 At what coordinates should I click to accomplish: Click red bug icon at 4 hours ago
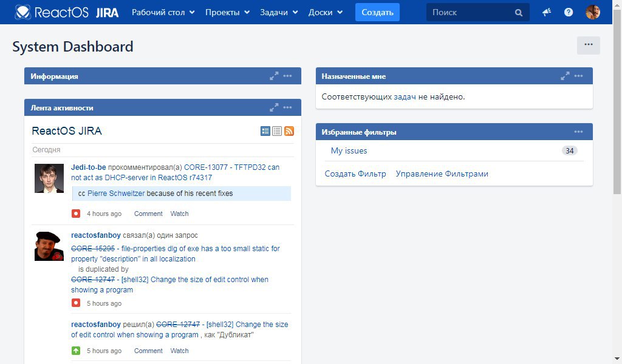[76, 214]
